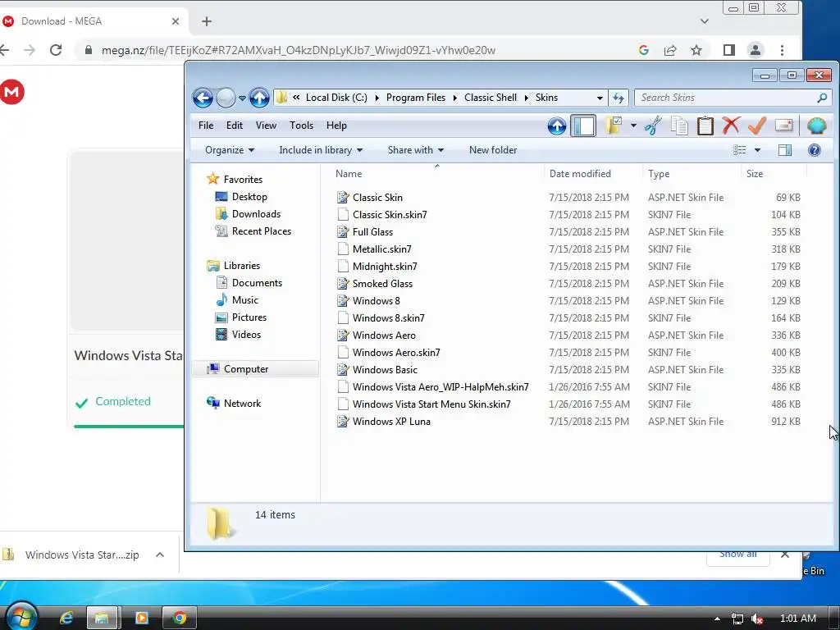The height and width of the screenshot is (630, 840).
Task: Select Computer in navigation pane
Action: point(246,368)
